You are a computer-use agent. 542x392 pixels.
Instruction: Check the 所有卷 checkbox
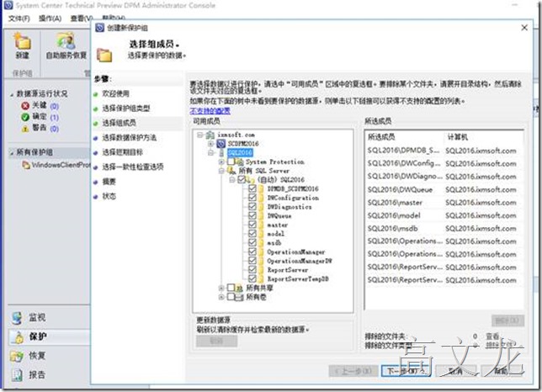click(x=231, y=297)
